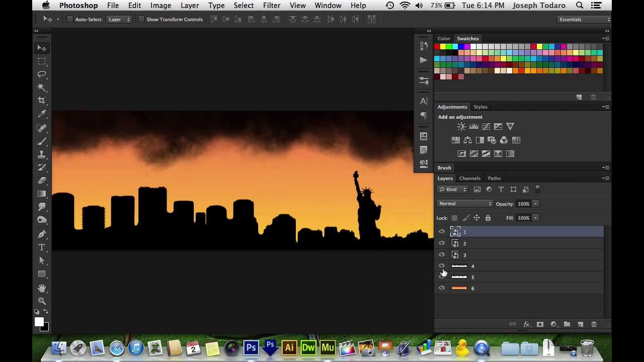
Task: Open the Image menu
Action: pos(160,6)
